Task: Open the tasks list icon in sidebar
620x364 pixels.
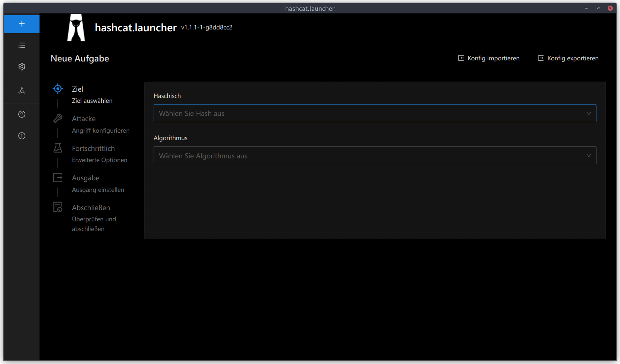Action: 22,45
